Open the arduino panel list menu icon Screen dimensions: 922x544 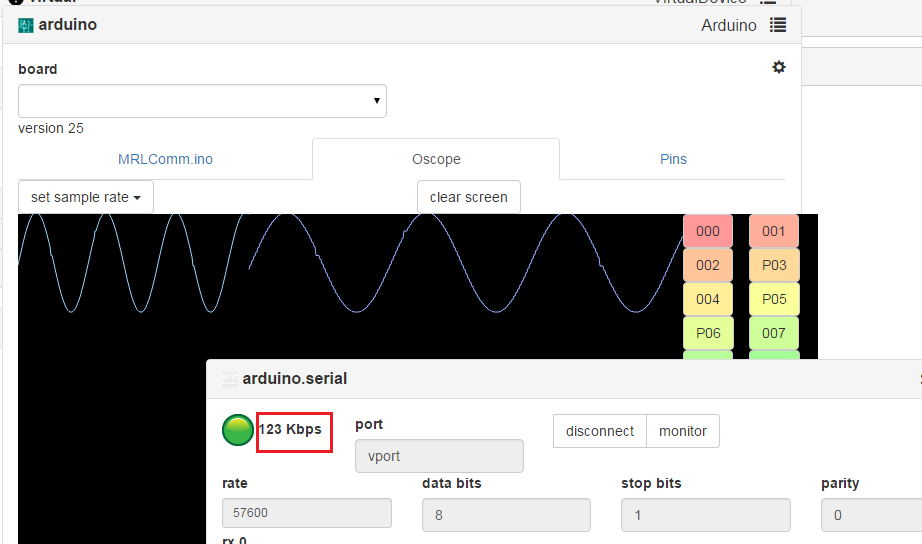click(x=778, y=25)
